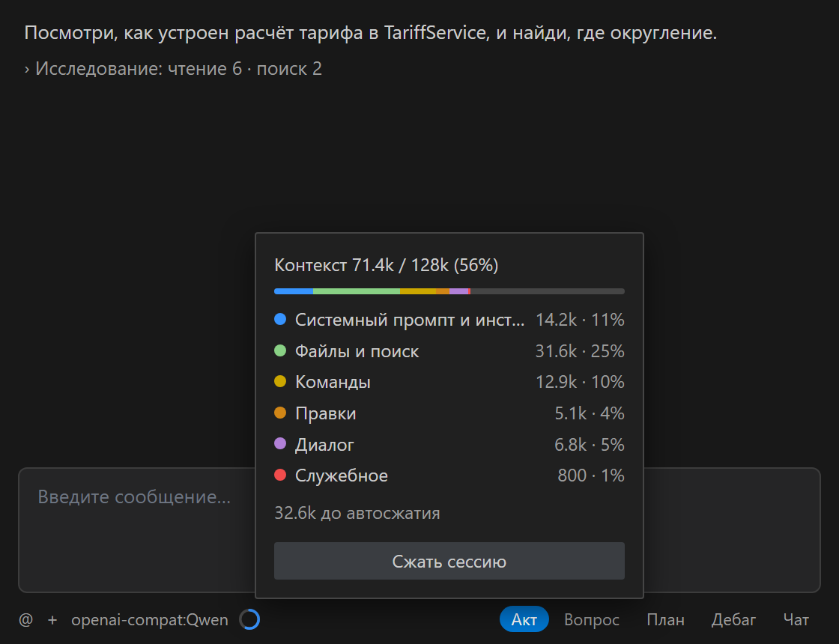Click the blue dot for Системный промпт
This screenshot has width=839, height=644.
coord(280,319)
